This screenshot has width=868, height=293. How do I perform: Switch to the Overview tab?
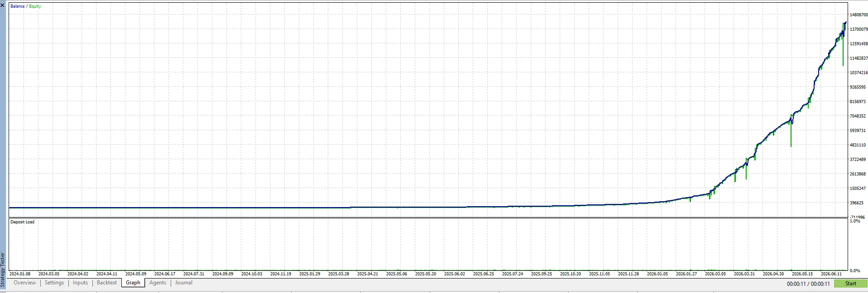point(24,283)
